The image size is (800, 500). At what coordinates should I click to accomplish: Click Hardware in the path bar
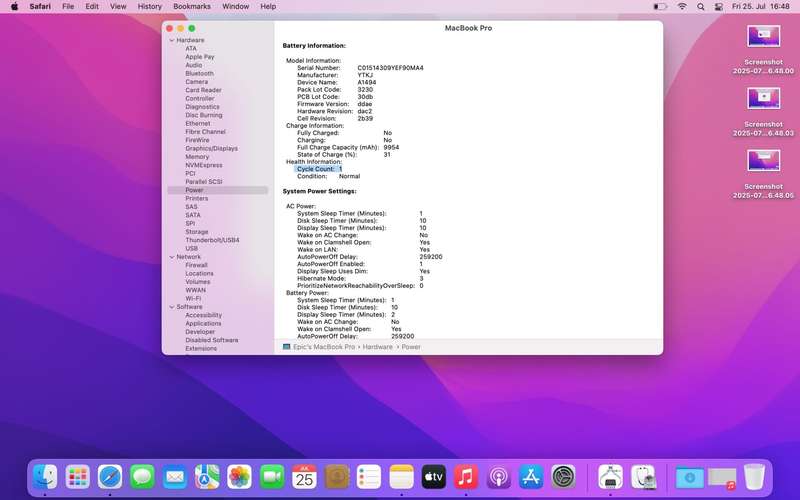point(378,347)
